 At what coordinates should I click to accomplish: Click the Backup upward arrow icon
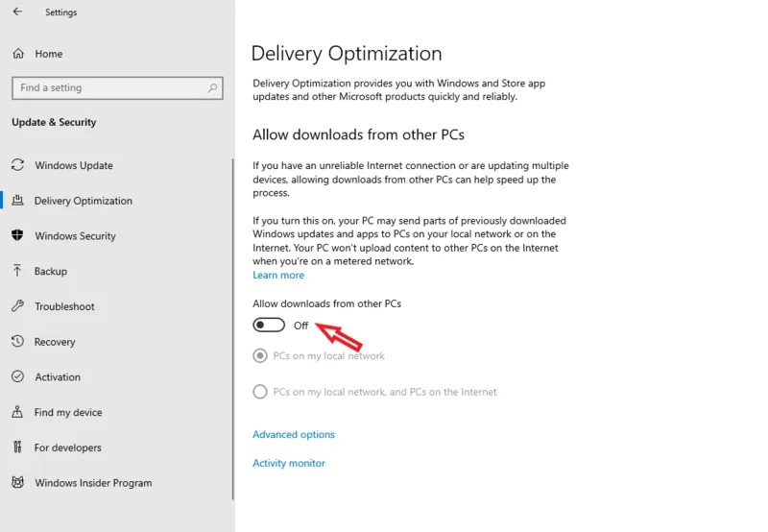(17, 271)
